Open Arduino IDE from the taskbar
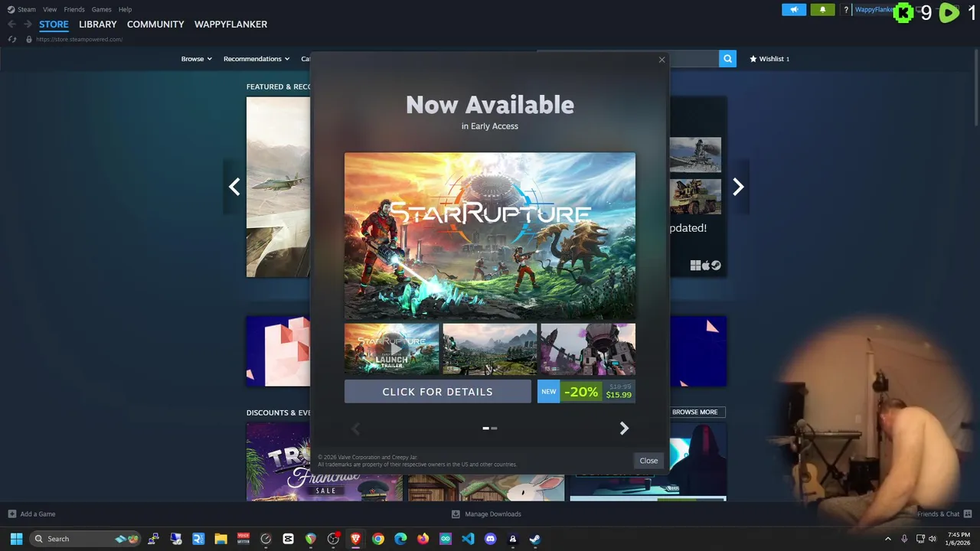 [x=446, y=539]
